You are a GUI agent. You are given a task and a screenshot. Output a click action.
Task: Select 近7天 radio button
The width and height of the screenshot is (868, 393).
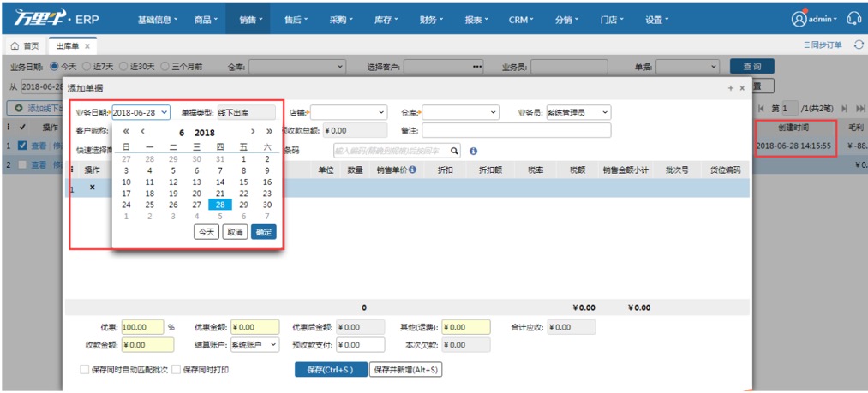pos(87,67)
